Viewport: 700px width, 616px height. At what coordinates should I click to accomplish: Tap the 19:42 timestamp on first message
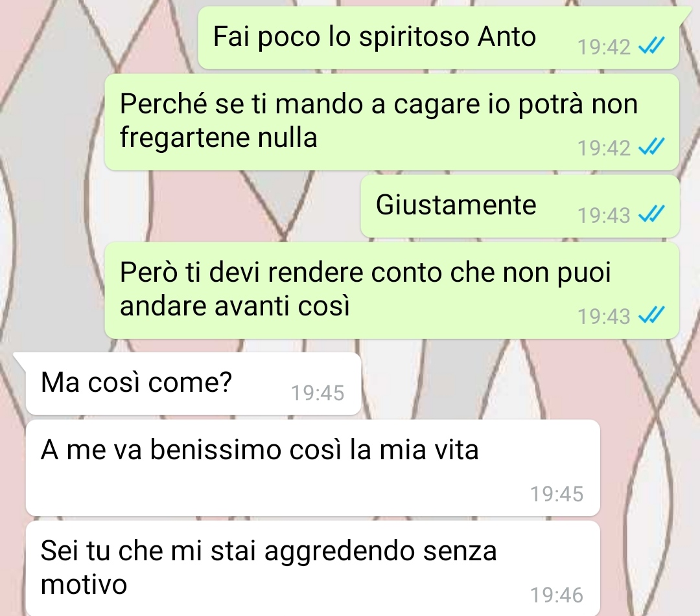tap(604, 47)
